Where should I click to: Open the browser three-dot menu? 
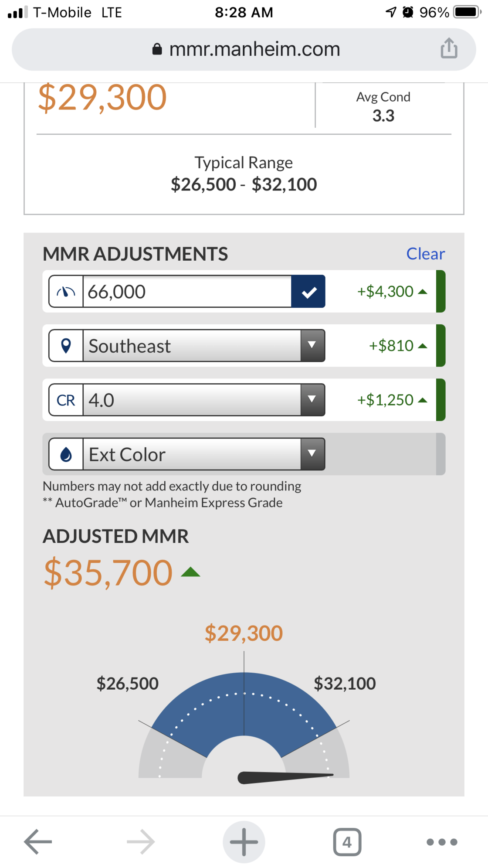pos(442,841)
